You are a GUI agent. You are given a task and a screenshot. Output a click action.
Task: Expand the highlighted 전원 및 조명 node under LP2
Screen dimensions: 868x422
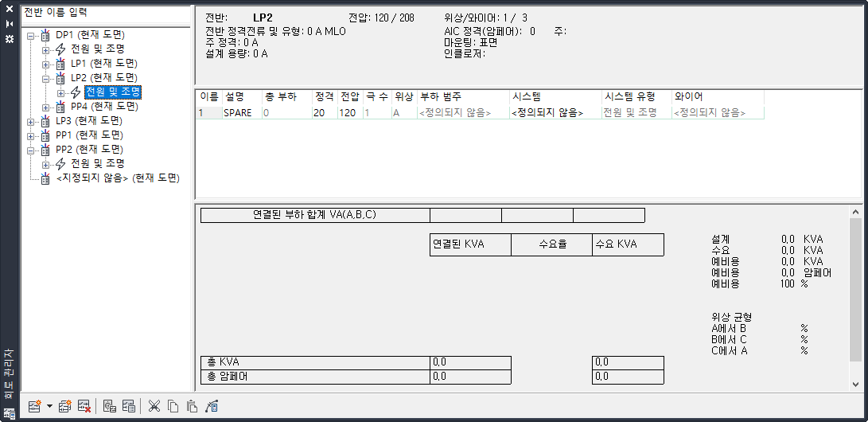(x=60, y=93)
